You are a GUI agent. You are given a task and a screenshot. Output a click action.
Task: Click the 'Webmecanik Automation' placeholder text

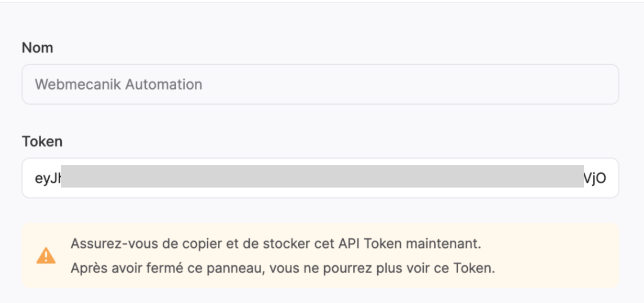(119, 84)
